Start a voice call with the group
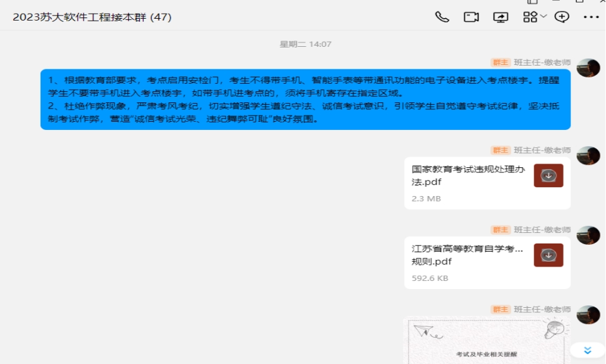This screenshot has height=364, width=606. [x=442, y=17]
